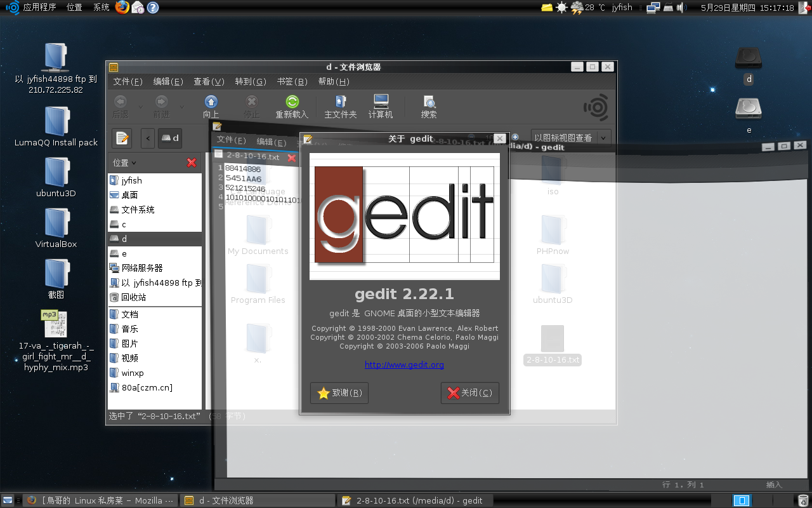
Task: Select 桌面 in places sidebar
Action: coord(155,195)
